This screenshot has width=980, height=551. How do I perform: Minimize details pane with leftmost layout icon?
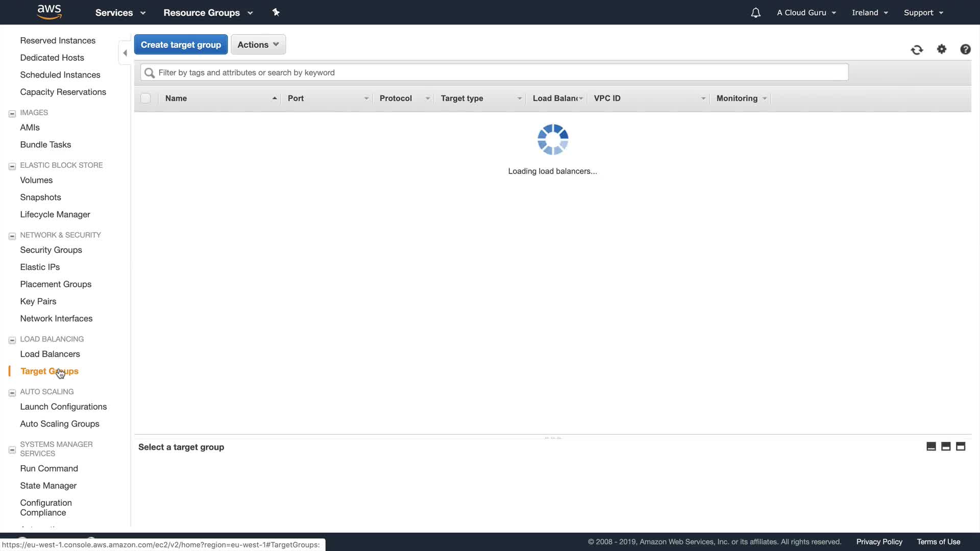pyautogui.click(x=931, y=446)
